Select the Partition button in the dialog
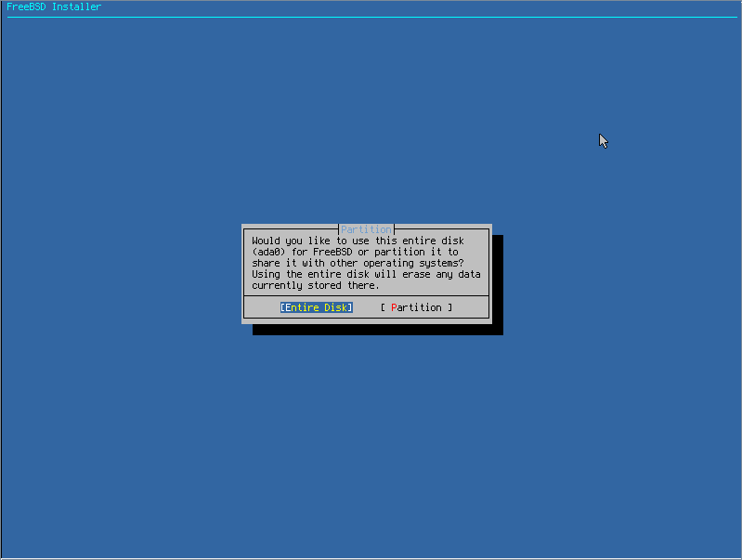This screenshot has width=742, height=560. pyautogui.click(x=416, y=307)
